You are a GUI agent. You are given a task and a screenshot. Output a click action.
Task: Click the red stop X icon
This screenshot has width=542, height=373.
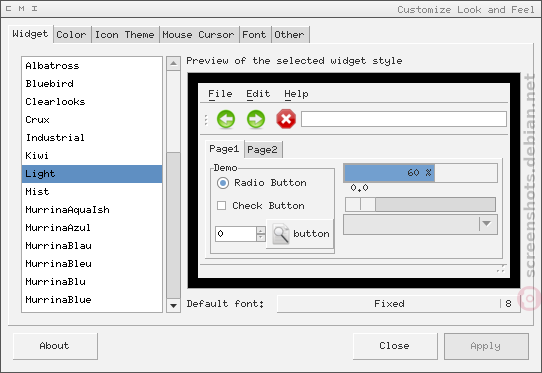[286, 119]
